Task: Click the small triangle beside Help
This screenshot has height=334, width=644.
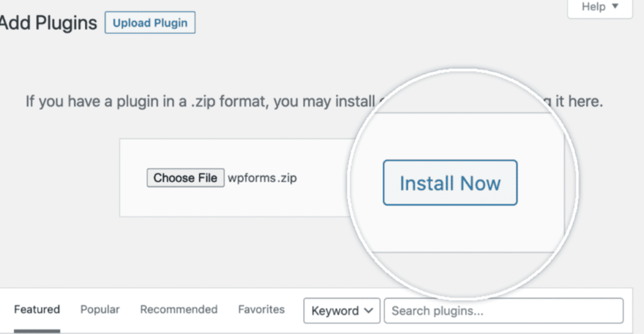Action: [x=615, y=7]
